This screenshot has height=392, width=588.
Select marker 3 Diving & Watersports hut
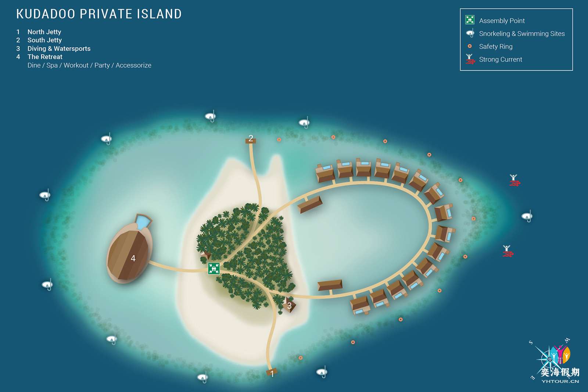click(x=289, y=306)
